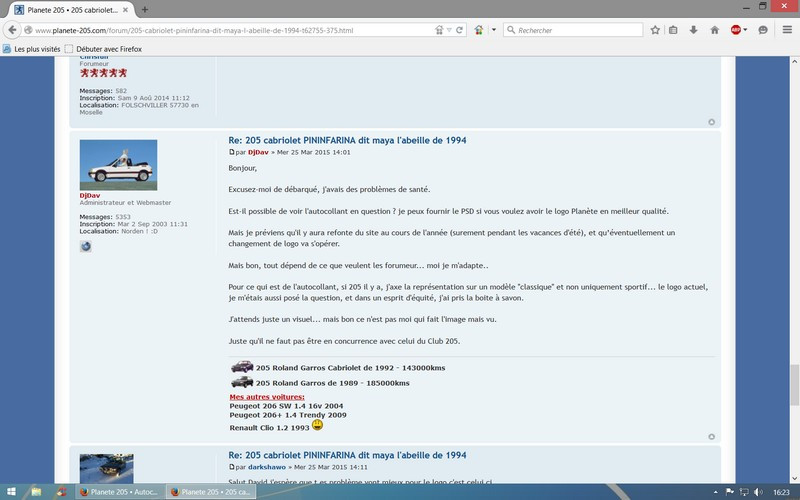Viewport: 800px width, 500px height.
Task: Switch to Planete 205 ca taskbar window
Action: click(211, 492)
